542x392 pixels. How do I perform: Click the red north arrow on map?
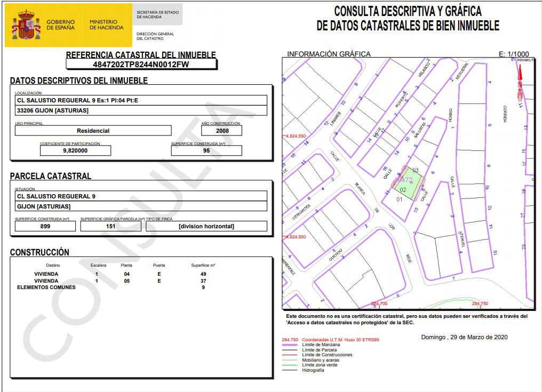click(520, 82)
